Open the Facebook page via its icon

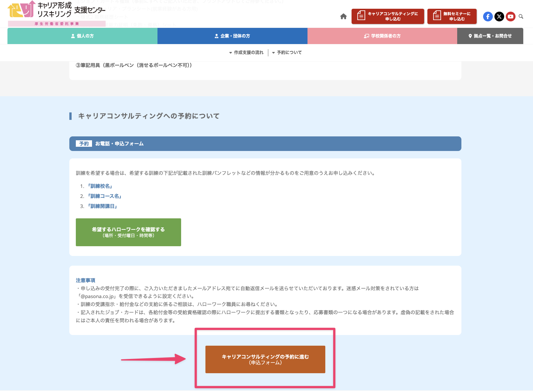pos(488,16)
